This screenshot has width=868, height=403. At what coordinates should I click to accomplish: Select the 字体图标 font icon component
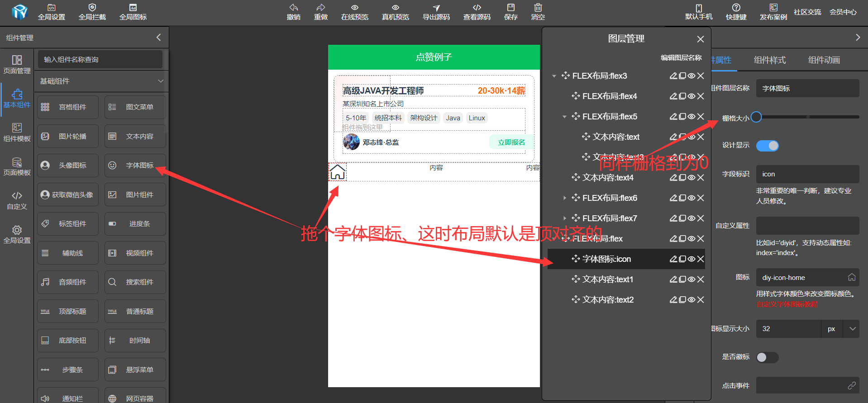click(135, 166)
